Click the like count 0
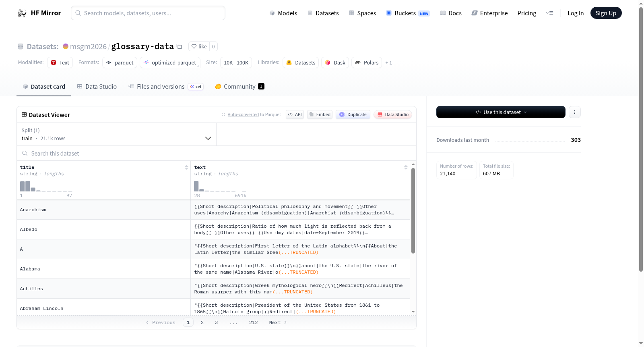This screenshot has height=347, width=644. pos(213,46)
